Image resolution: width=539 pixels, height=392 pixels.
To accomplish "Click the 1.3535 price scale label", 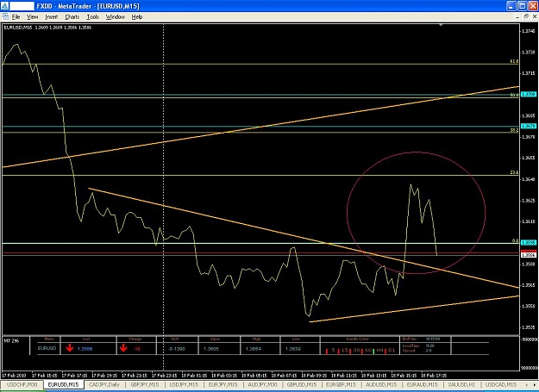I will 529,327.
